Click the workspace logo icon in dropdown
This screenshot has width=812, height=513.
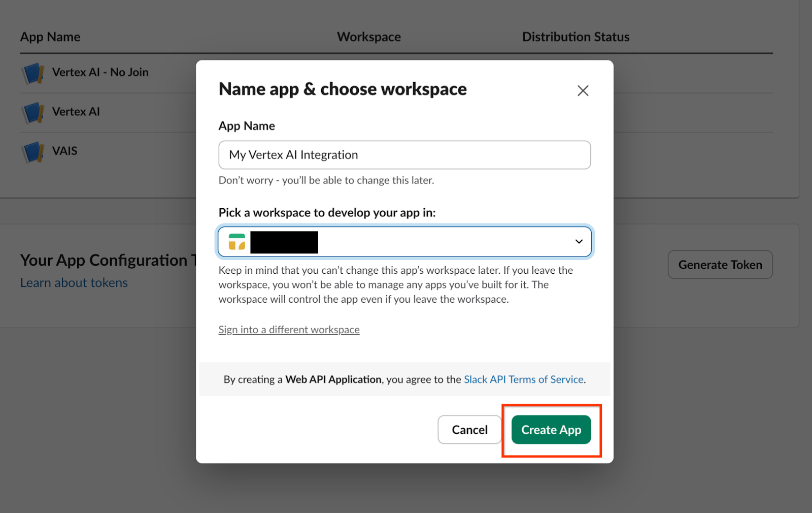(x=237, y=242)
